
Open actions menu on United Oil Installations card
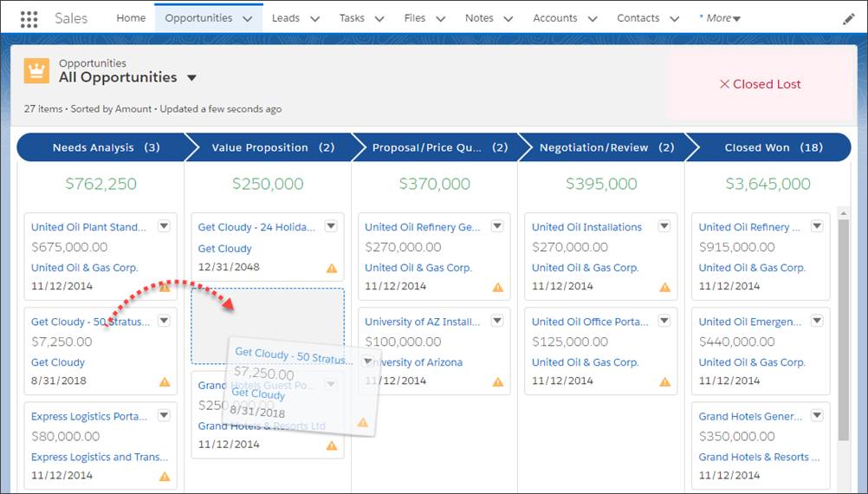pyautogui.click(x=664, y=226)
